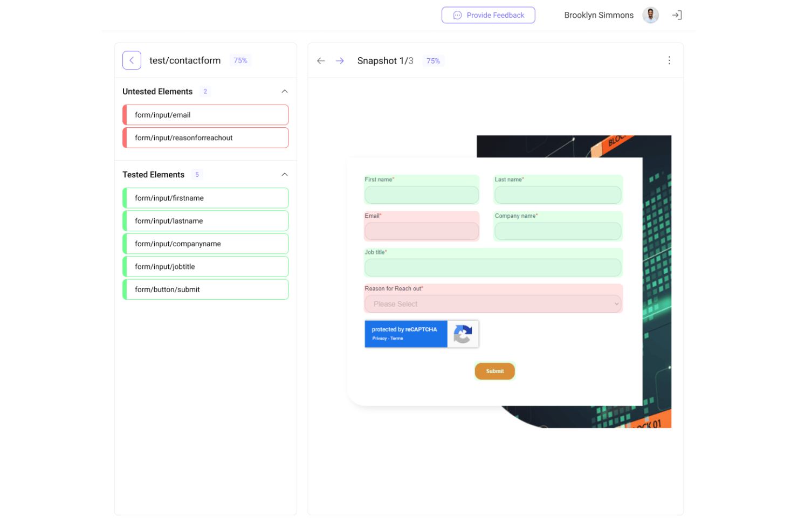The image size is (798, 532).
Task: Click the First name input field
Action: pyautogui.click(x=422, y=195)
